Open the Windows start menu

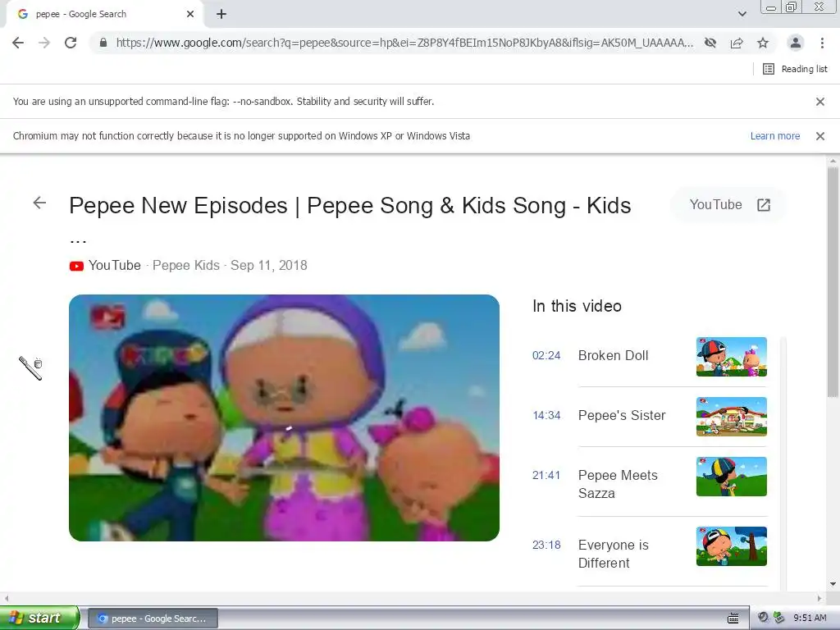[x=39, y=618]
